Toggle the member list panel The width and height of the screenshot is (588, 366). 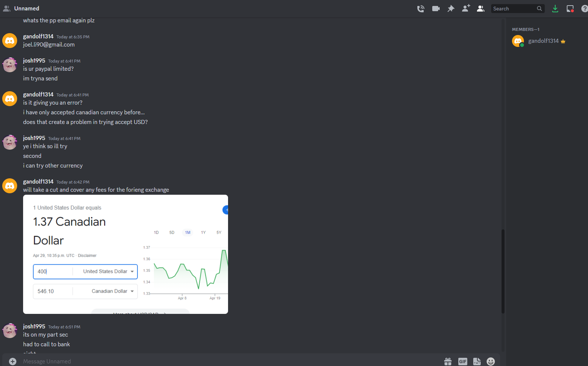481,9
